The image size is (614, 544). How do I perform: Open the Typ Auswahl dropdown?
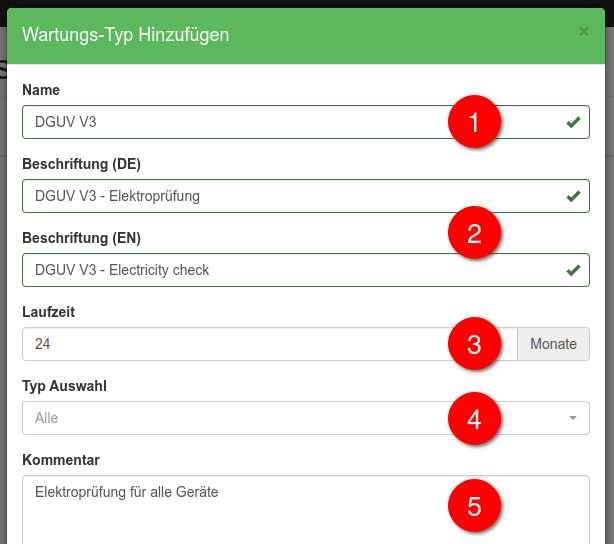click(x=306, y=418)
